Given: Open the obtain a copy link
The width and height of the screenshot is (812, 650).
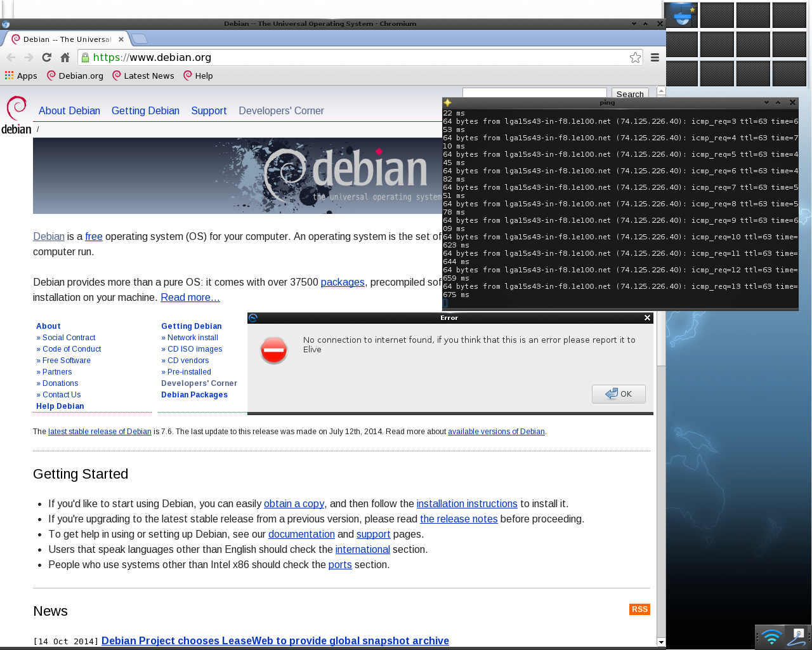Looking at the screenshot, I should point(294,504).
